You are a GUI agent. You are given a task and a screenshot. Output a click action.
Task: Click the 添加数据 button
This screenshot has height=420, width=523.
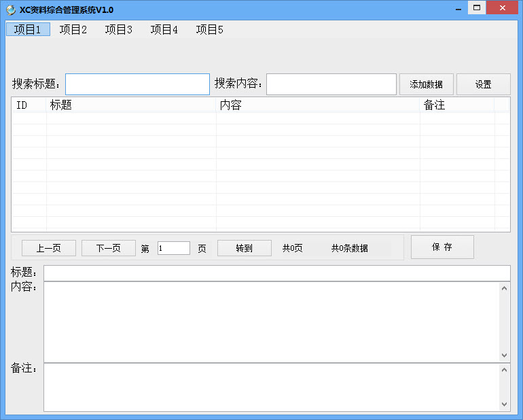click(x=427, y=84)
